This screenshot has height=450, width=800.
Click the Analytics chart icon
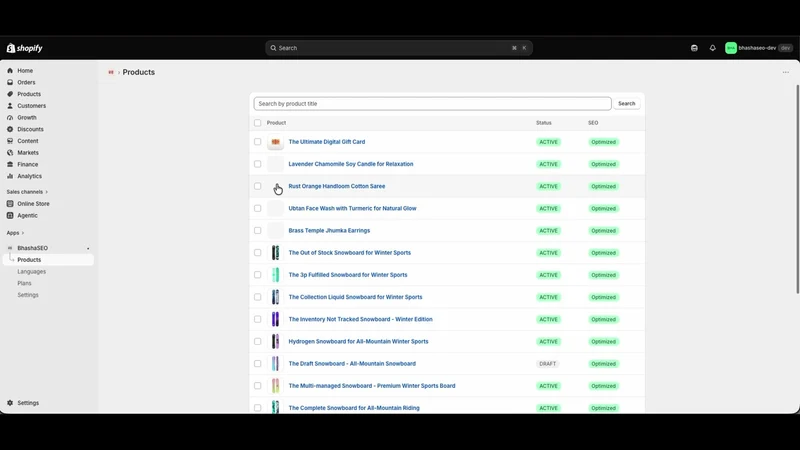[10, 177]
